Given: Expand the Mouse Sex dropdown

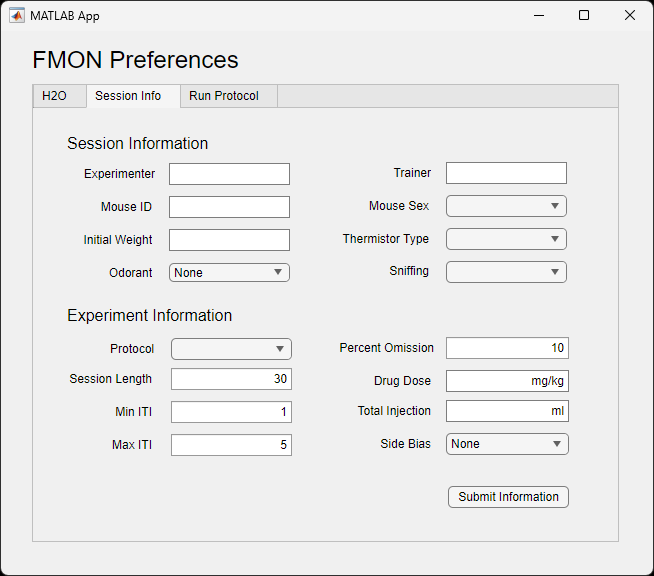Looking at the screenshot, I should click(506, 206).
